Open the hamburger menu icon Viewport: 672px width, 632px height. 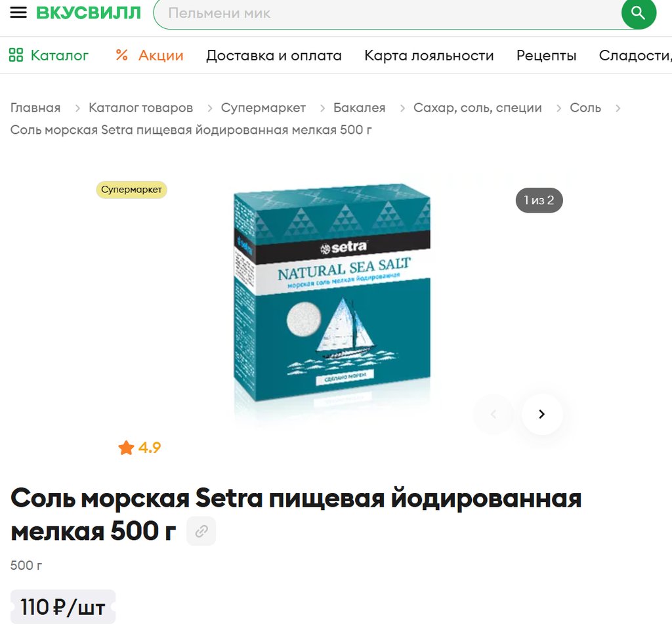click(18, 12)
